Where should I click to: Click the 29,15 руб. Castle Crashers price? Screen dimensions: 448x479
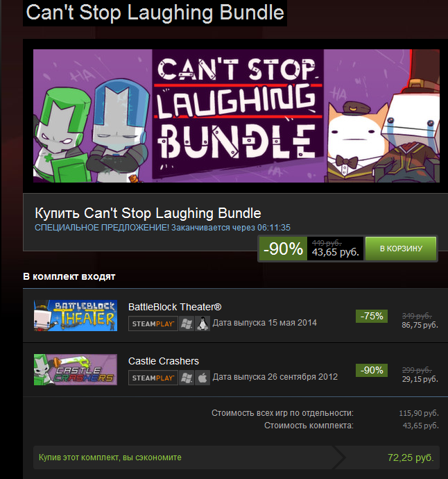coord(420,379)
